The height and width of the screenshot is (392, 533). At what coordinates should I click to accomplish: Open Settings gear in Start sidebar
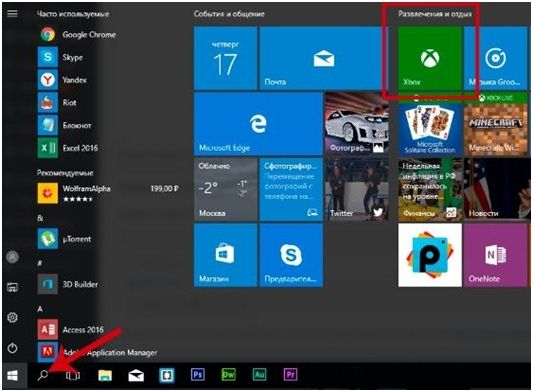tap(12, 318)
